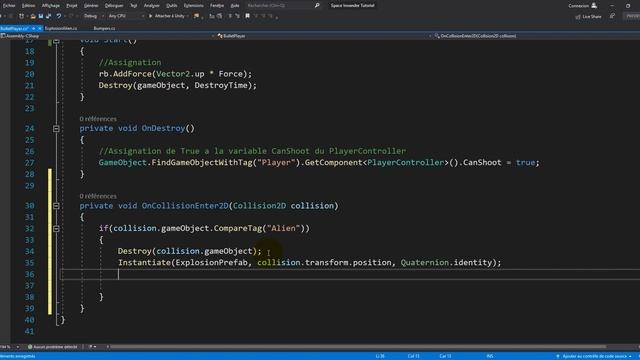
Task: Switch to Bumpers.cs tab
Action: click(x=104, y=29)
